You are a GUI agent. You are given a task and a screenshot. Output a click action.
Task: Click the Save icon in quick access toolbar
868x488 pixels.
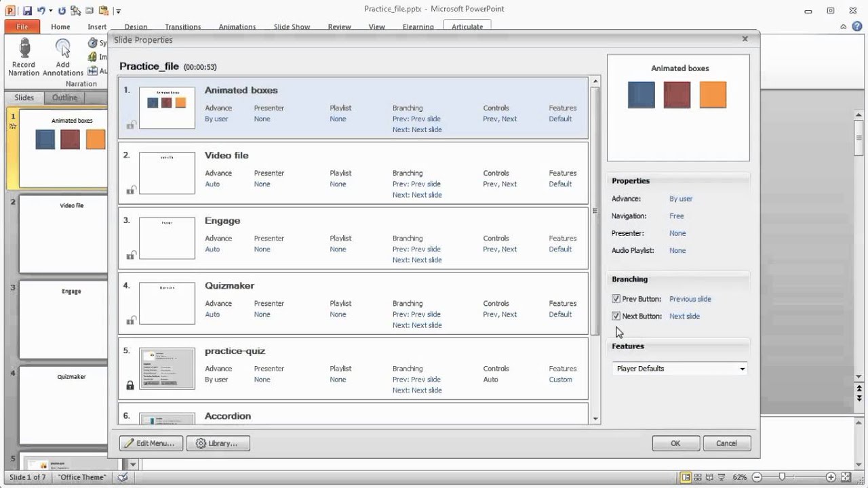27,10
